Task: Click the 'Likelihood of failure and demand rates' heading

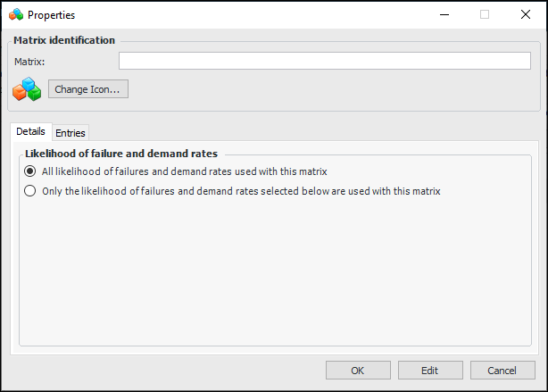Action: [x=121, y=154]
